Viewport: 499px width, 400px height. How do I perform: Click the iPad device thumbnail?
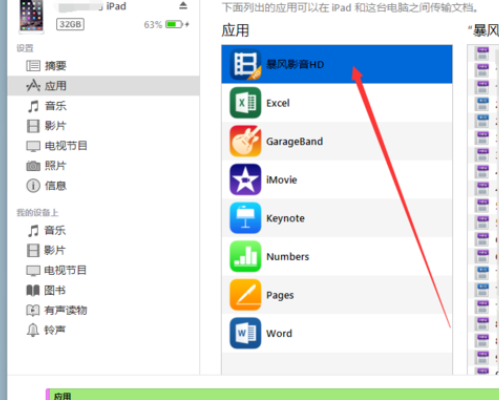pos(31,16)
